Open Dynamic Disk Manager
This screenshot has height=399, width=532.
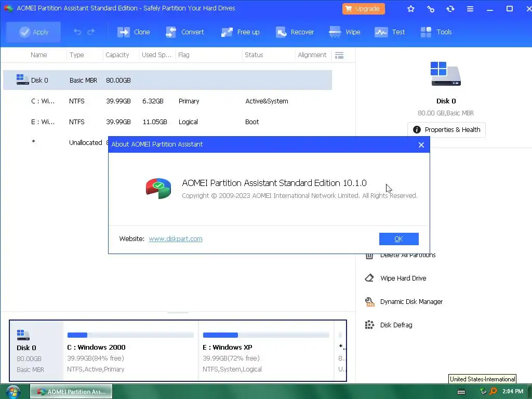(x=411, y=302)
